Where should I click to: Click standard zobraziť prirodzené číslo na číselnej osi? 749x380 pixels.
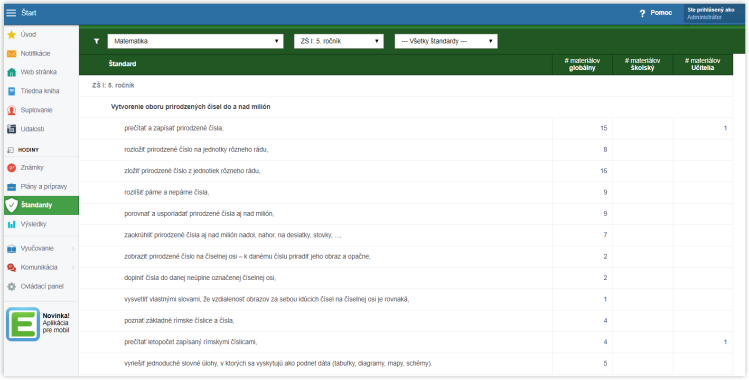247,257
